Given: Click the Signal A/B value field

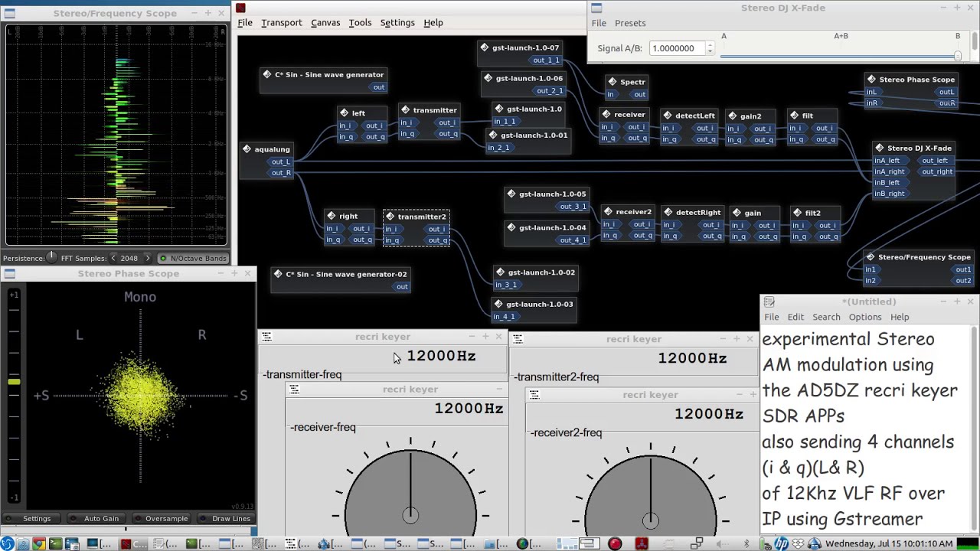Looking at the screenshot, I should pos(677,48).
